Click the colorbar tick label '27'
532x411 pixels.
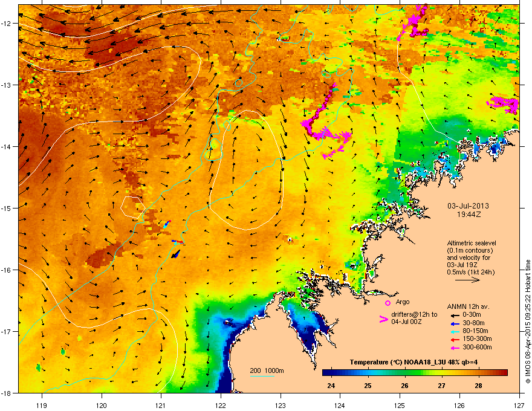click(441, 386)
